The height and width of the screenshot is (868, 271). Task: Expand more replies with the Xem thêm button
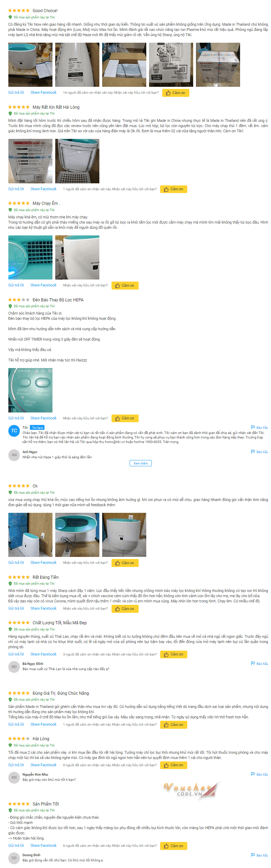(x=141, y=463)
